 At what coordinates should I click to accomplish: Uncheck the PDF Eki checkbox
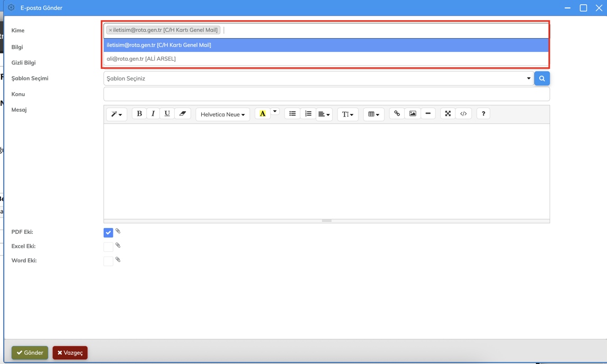[108, 232]
